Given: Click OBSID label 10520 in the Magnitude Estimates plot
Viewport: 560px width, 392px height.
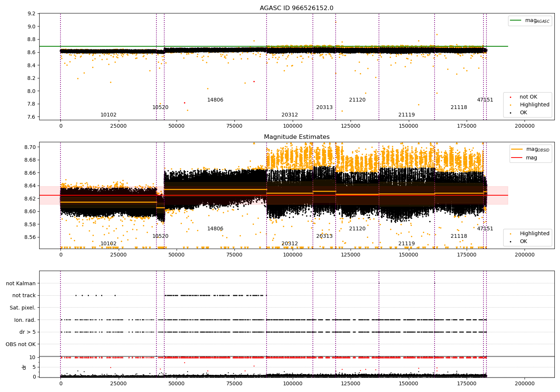Looking at the screenshot, I should 160,236.
